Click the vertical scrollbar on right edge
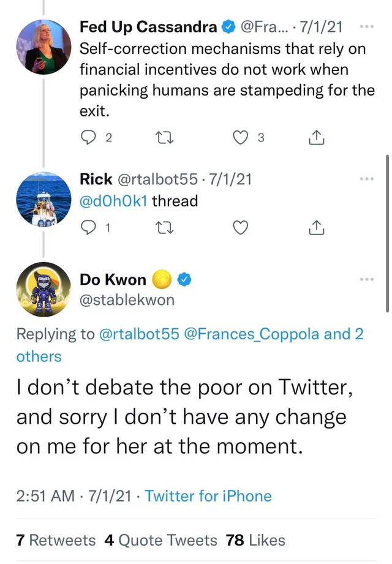Image resolution: width=392 pixels, height=564 pixels. pyautogui.click(x=387, y=234)
